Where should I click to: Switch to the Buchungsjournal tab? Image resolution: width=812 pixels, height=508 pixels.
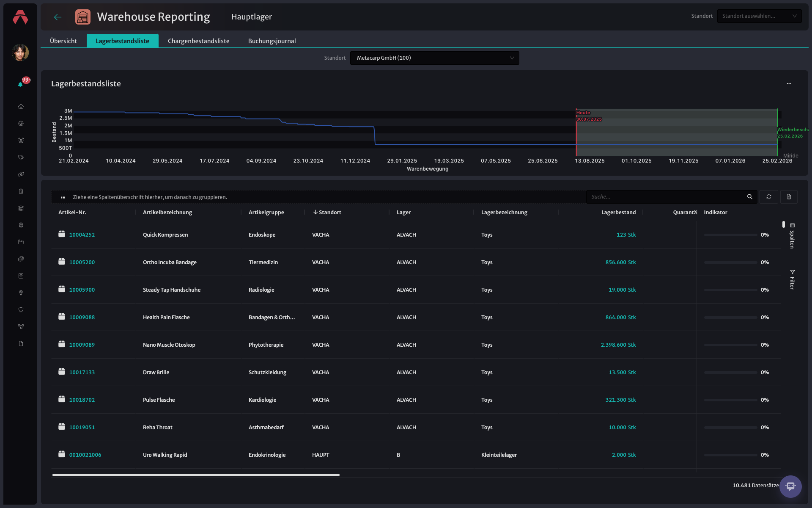click(x=272, y=41)
